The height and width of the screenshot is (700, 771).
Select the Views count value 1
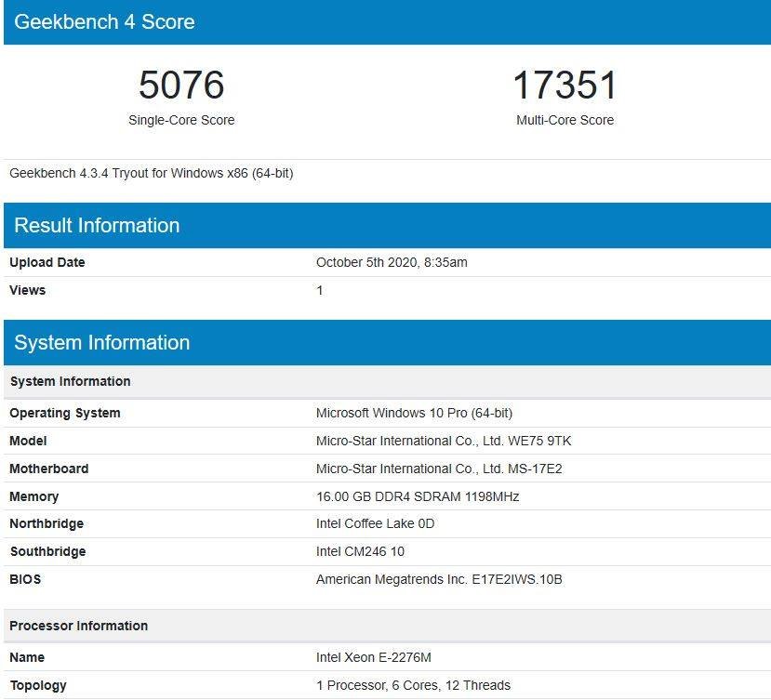320,290
